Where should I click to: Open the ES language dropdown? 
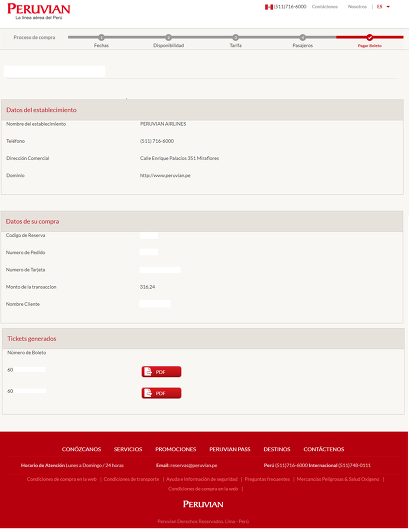coord(383,7)
